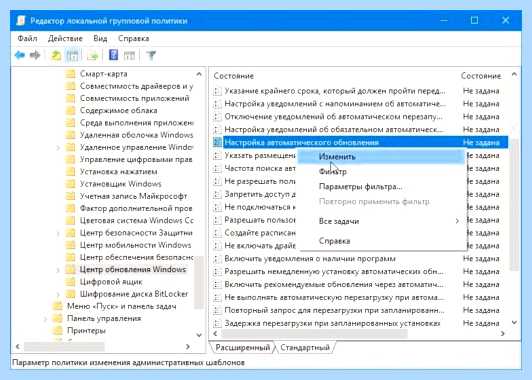Viewport: 532px width, 380px height.
Task: Choose Справка in the context menu
Action: [x=381, y=241]
